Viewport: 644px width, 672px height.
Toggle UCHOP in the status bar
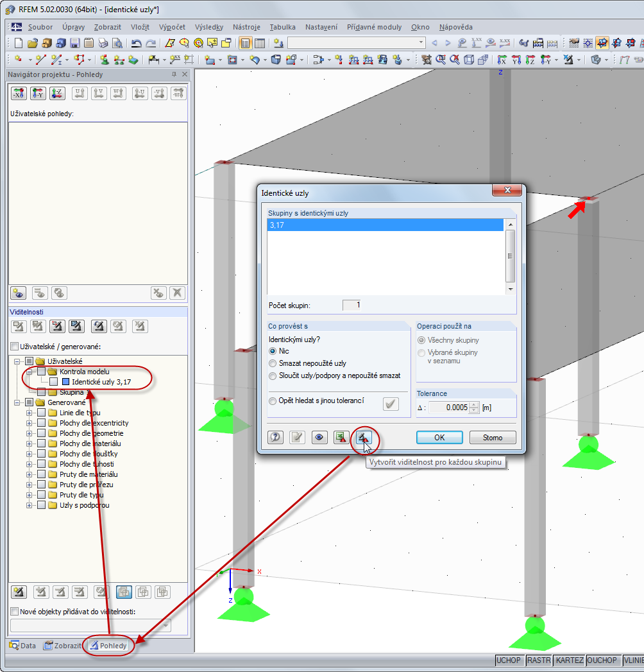(x=508, y=660)
